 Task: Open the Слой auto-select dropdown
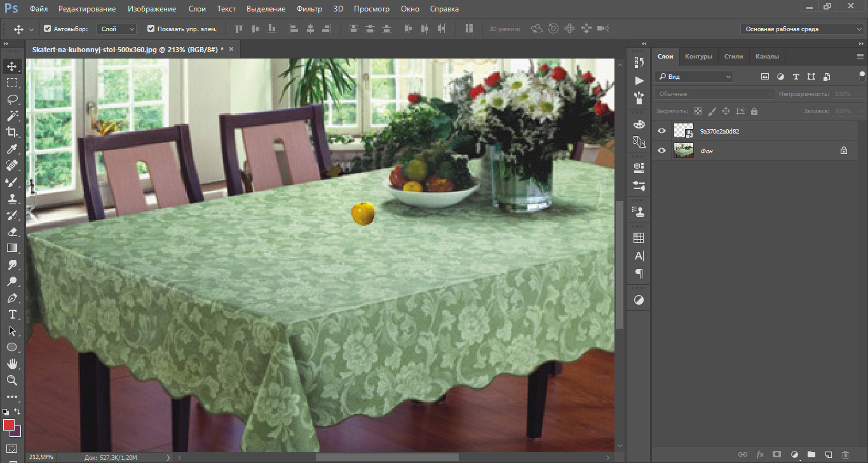pos(117,29)
